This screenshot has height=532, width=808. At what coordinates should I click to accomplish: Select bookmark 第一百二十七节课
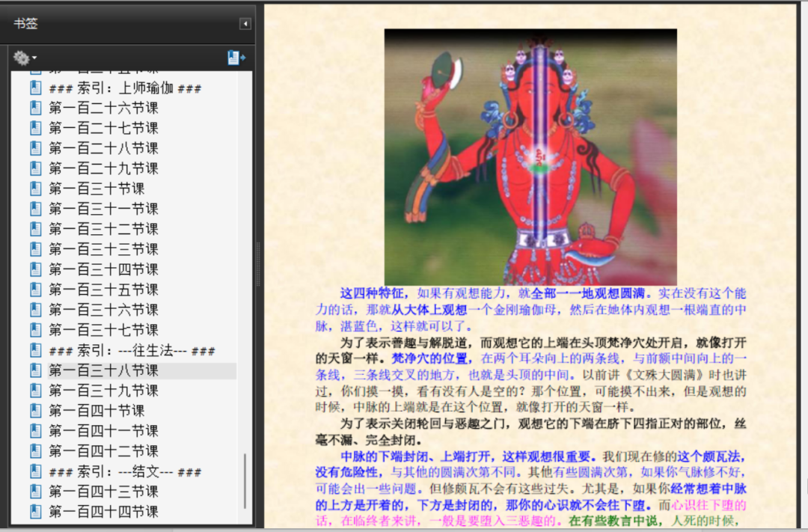tap(103, 129)
